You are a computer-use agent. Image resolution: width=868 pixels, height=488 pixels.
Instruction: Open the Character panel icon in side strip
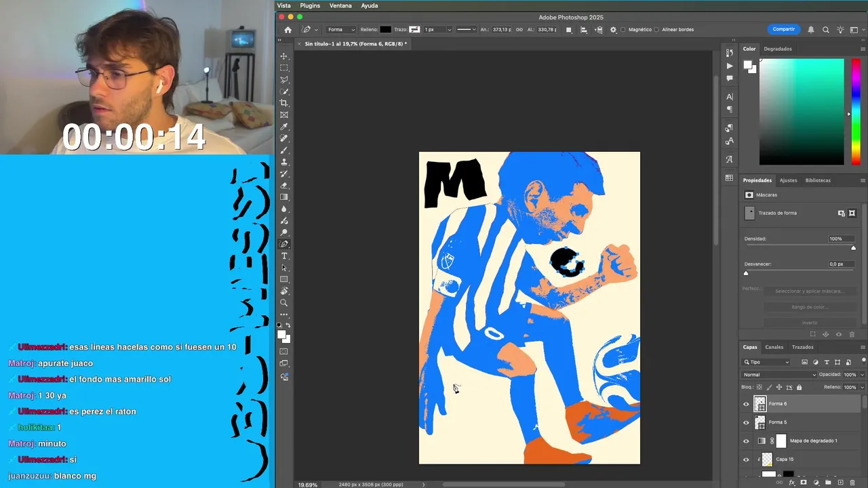pyautogui.click(x=730, y=97)
